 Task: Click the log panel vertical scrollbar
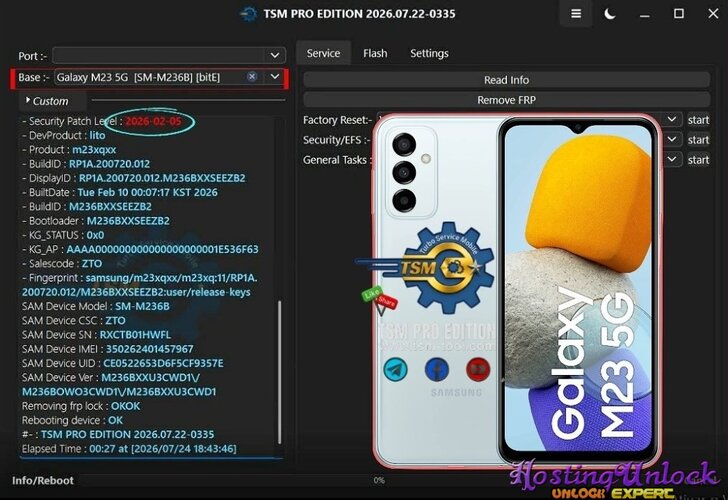pyautogui.click(x=280, y=371)
